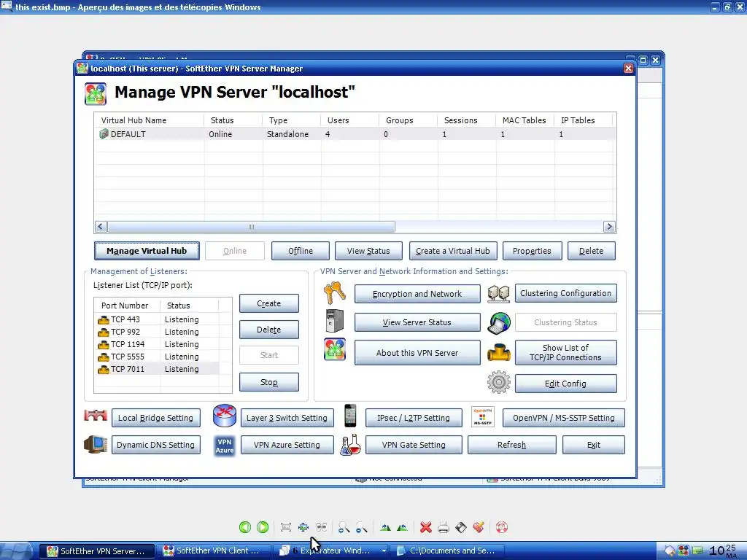This screenshot has width=747, height=560.
Task: Open Layer 3 Switch Setting
Action: (x=287, y=418)
